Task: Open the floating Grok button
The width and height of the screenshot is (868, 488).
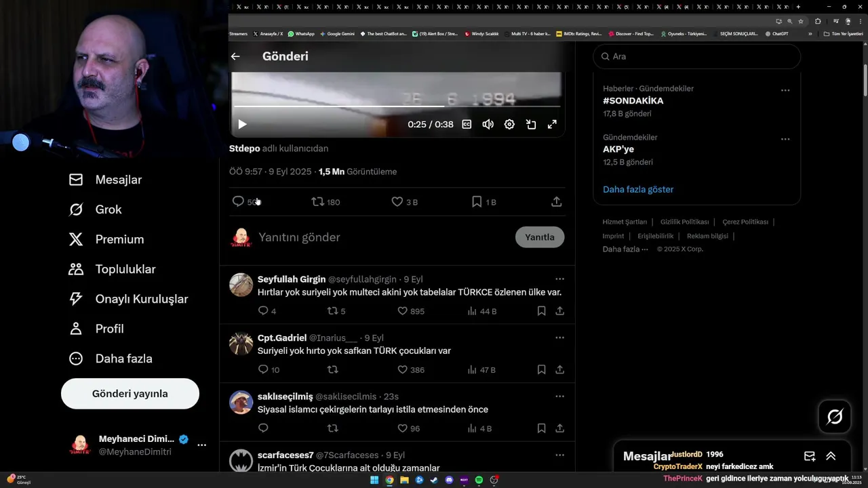Action: 835,417
